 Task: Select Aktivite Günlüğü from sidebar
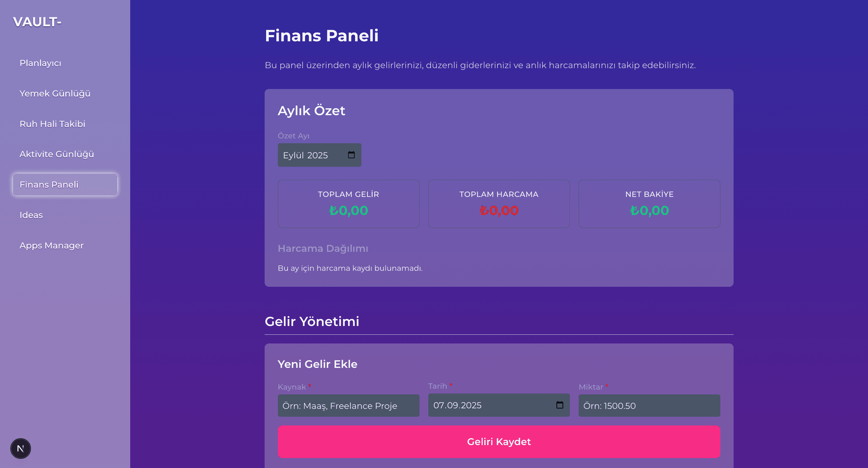tap(57, 154)
